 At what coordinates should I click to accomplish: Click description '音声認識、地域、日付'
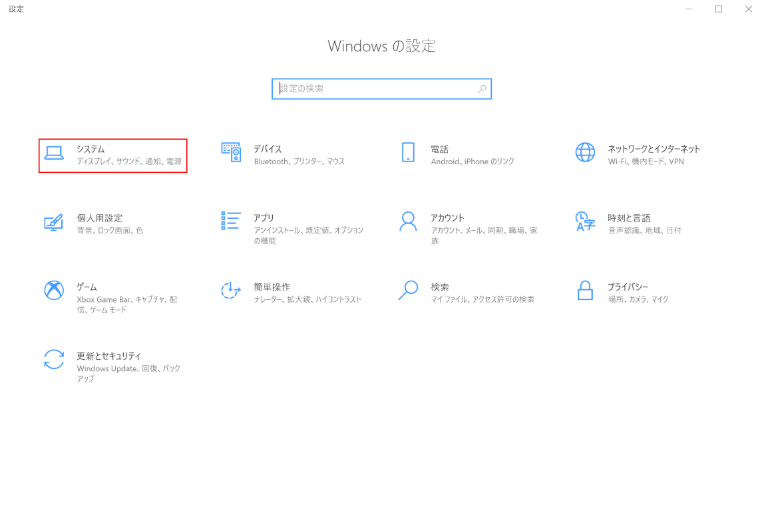click(x=645, y=230)
